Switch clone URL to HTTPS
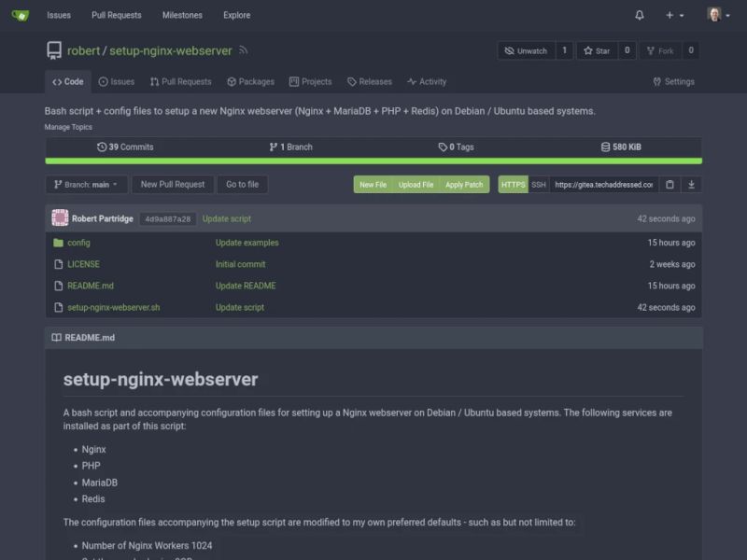Image resolution: width=747 pixels, height=560 pixels. point(513,185)
